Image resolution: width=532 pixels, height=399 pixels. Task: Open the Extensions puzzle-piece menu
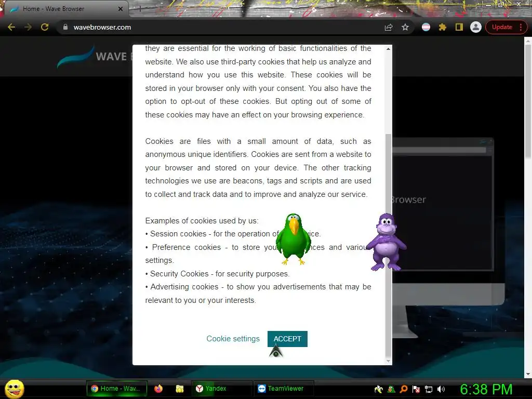(x=443, y=27)
